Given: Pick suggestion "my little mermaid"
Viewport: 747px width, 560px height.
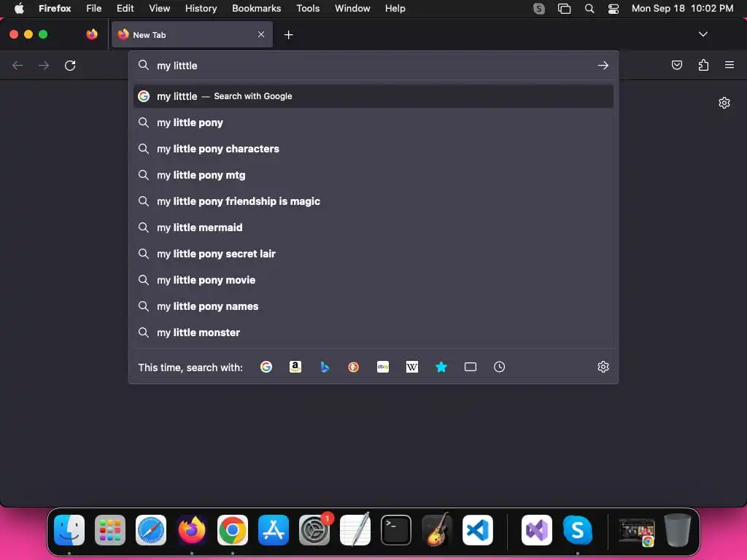Looking at the screenshot, I should click(x=373, y=227).
